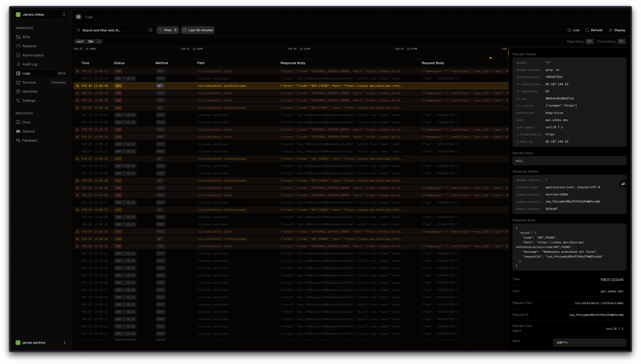641x364 pixels.
Task: Click the Clear filters button
Action: 575,41
